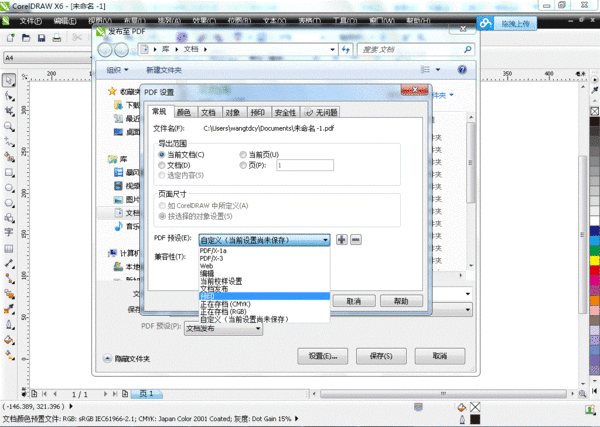The width and height of the screenshot is (600, 427).
Task: Switch to the 预印 tab
Action: point(258,112)
